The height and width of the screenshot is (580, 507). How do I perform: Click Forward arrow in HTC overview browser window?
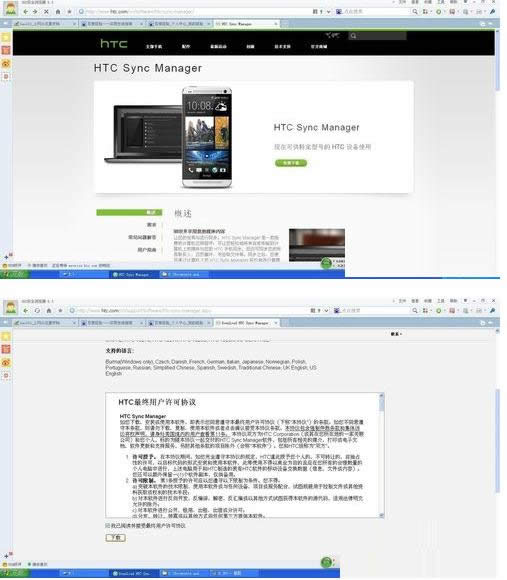pos(35,12)
